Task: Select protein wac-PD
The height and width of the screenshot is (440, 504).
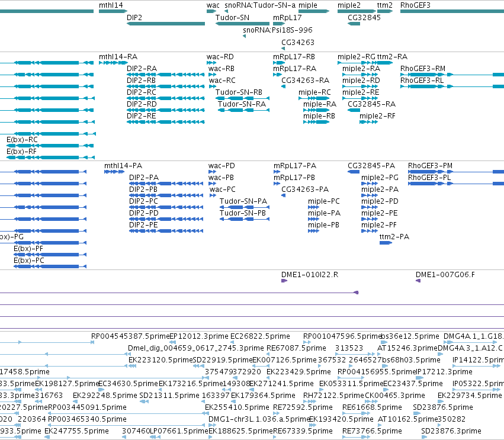Action: [221, 166]
